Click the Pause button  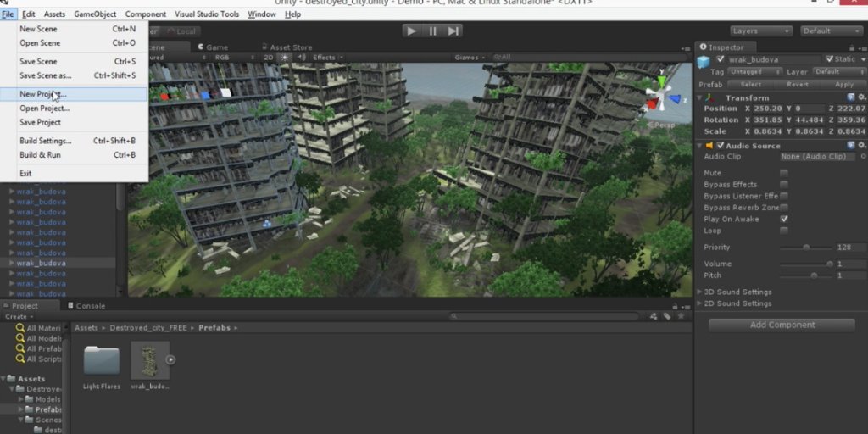coord(433,31)
